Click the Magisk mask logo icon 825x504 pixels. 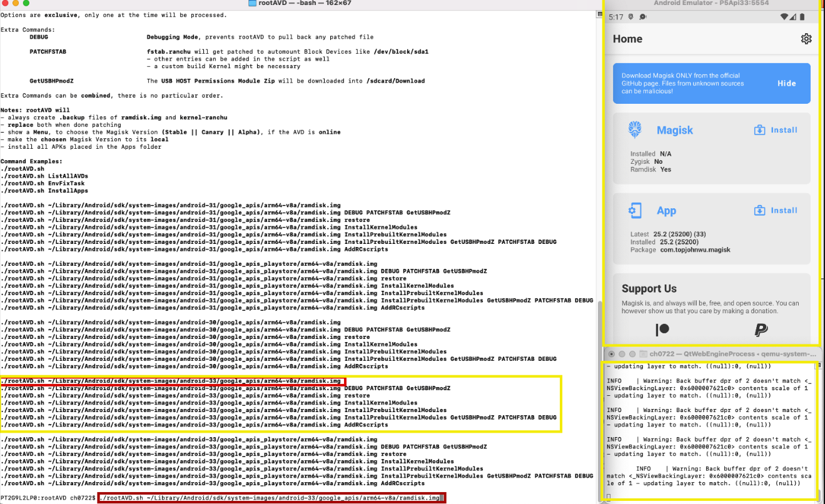(x=635, y=129)
